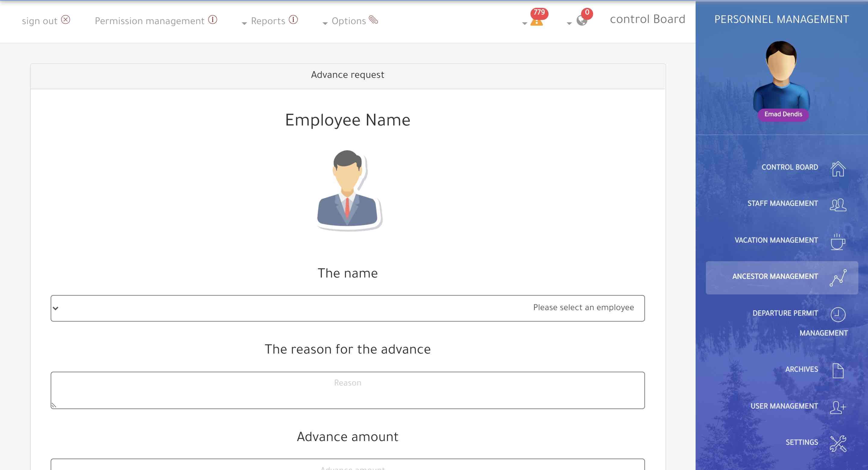Click the employee placeholder photo
Screen dimensions: 868x470
(348, 190)
